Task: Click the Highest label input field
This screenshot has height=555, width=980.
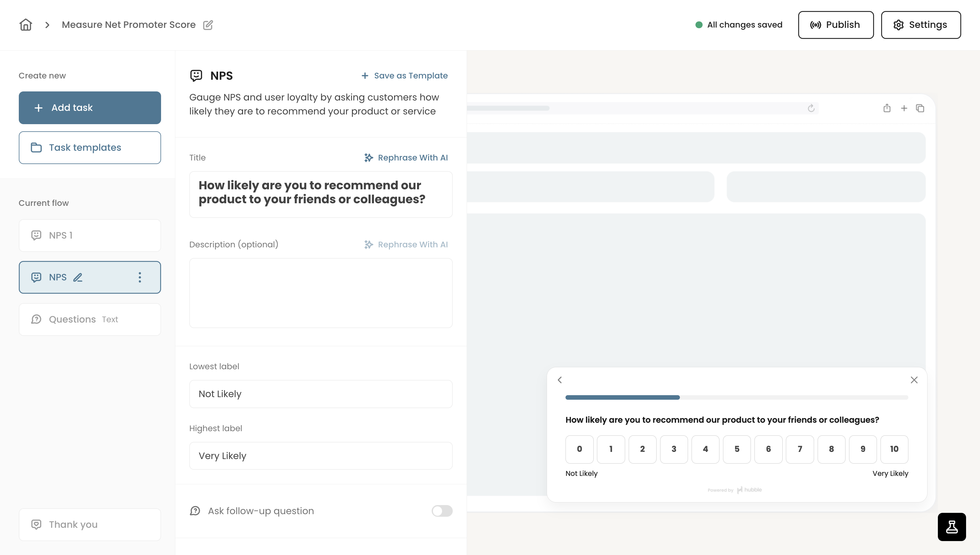Action: point(321,455)
